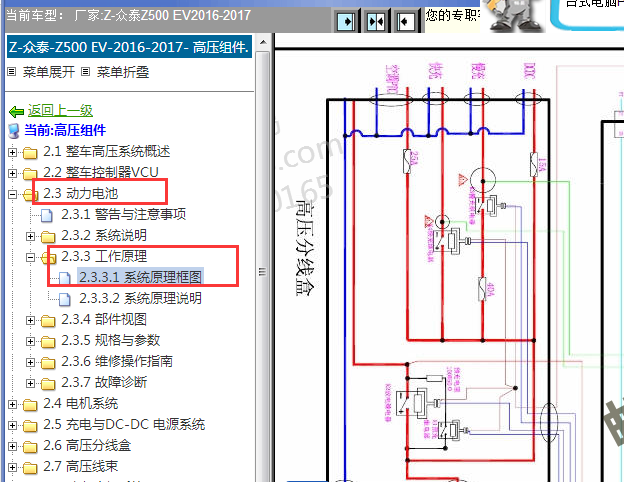The height and width of the screenshot is (482, 624).
Task: Select 2.3.3.1 系统原理框图 page
Action: [140, 277]
